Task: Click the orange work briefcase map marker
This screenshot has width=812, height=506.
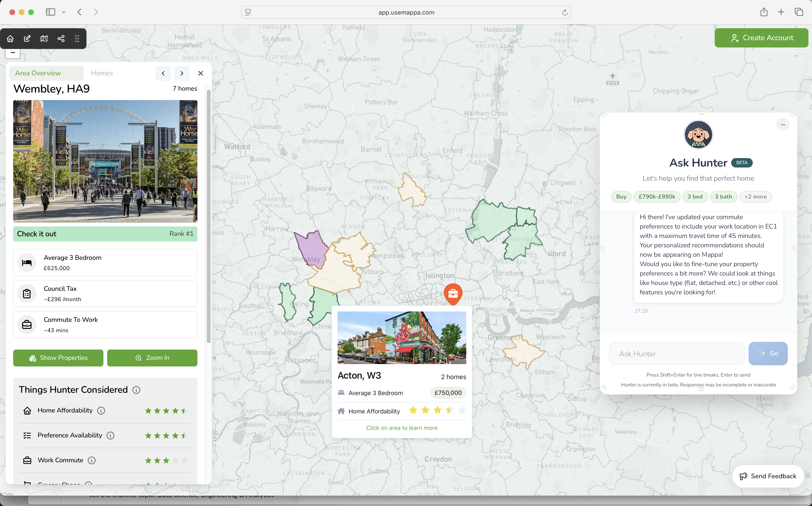Action: coord(453,293)
